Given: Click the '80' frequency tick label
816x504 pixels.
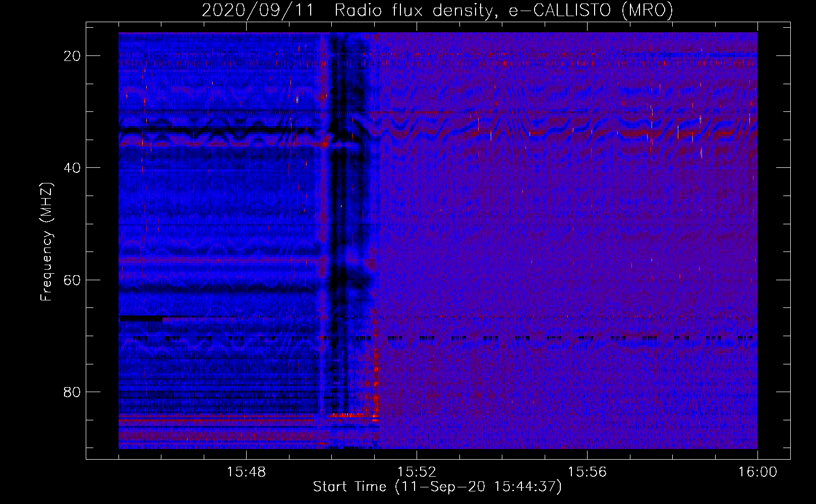Looking at the screenshot, I should 73,392.
